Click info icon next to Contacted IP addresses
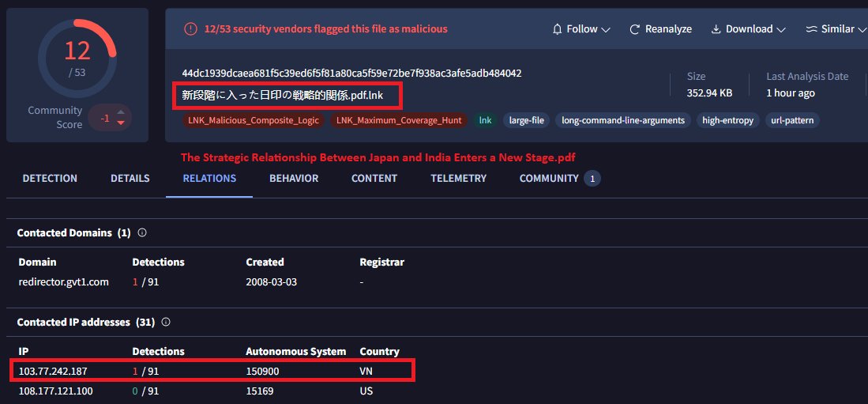Screen dimensions: 868x404 [166, 322]
